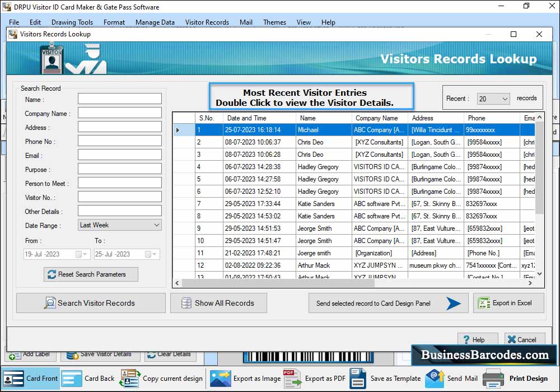
Task: Click the Phone No search field
Action: point(120,141)
